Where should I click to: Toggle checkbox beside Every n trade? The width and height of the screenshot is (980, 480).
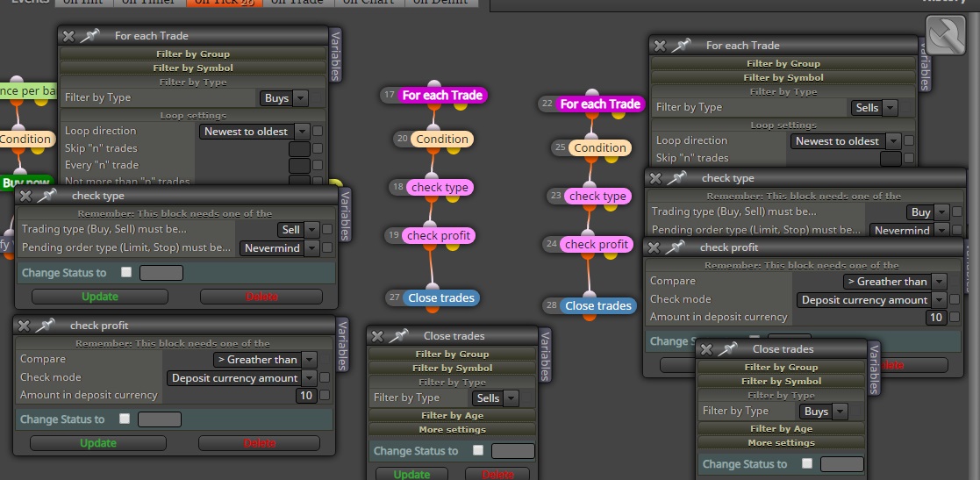[318, 165]
